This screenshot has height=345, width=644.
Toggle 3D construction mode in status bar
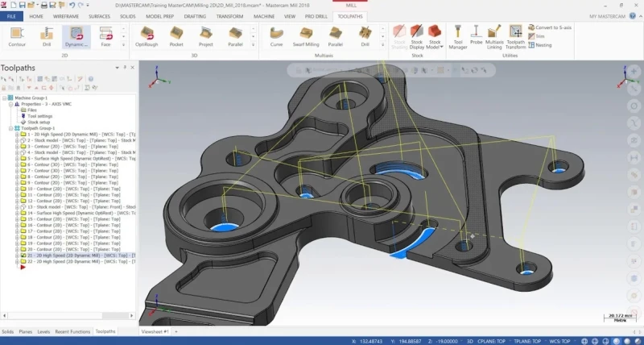[x=470, y=341]
